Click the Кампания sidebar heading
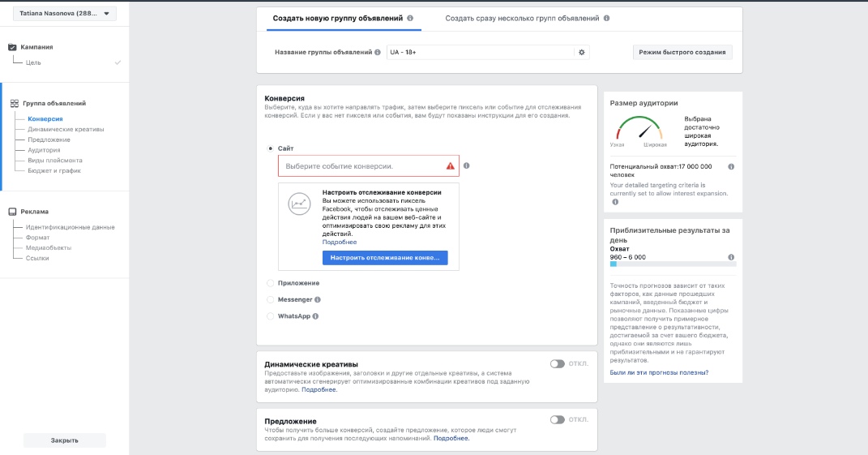Screen dimensions: 868x455 point(36,47)
